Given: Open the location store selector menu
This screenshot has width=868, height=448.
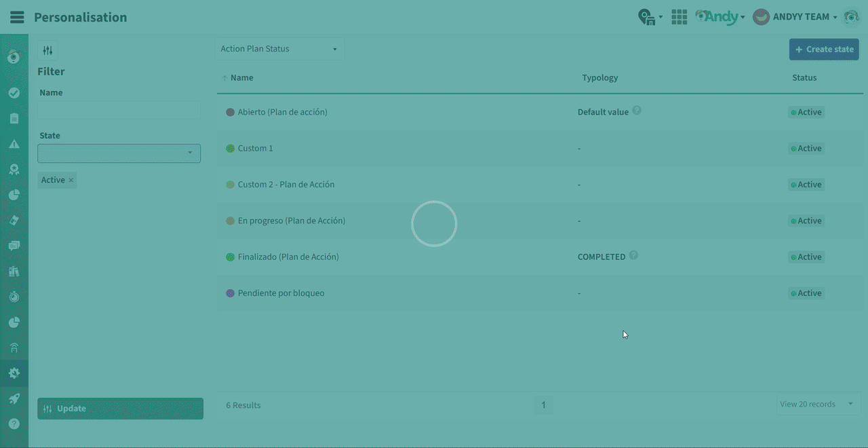Looking at the screenshot, I should point(650,17).
